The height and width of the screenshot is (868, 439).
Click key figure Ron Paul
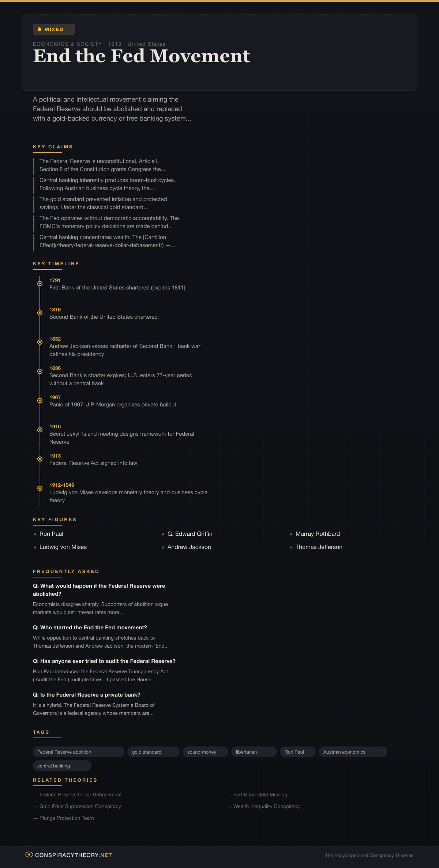(51, 534)
